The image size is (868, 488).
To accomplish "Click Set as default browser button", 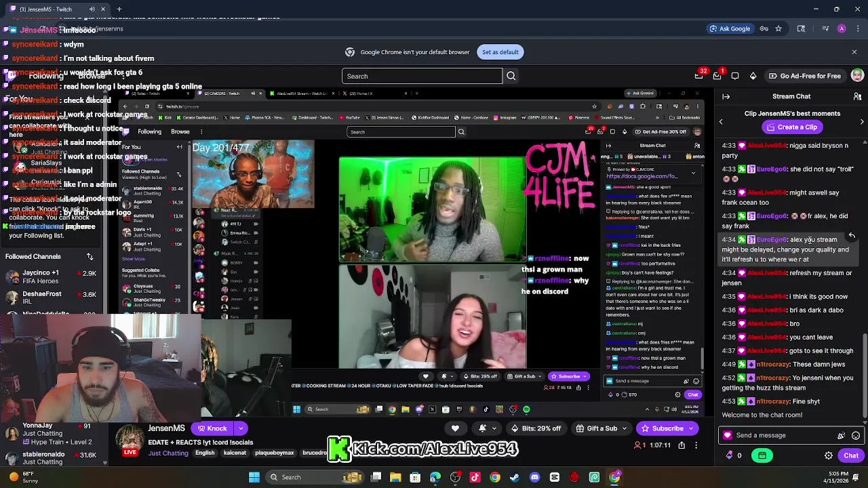I will point(500,52).
